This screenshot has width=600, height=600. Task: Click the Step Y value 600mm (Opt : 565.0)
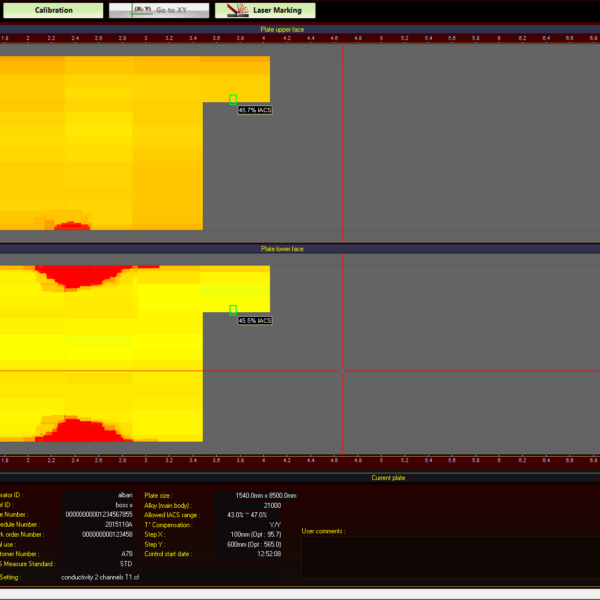pyautogui.click(x=248, y=545)
